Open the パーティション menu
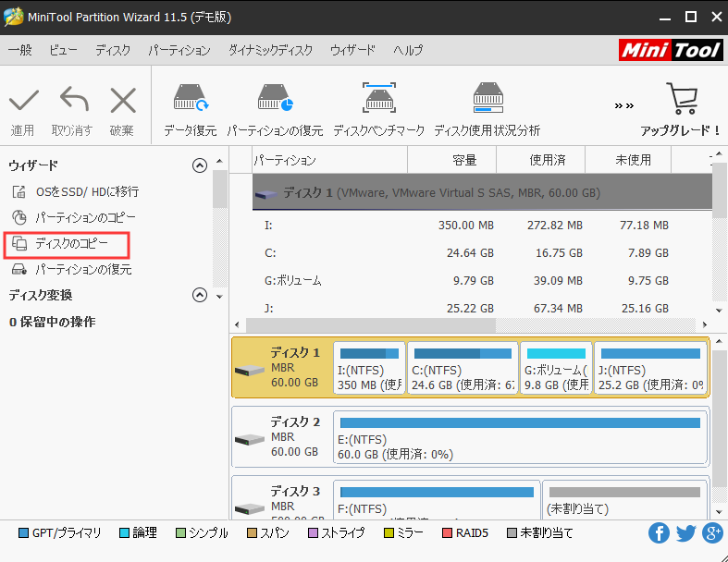 point(179,50)
